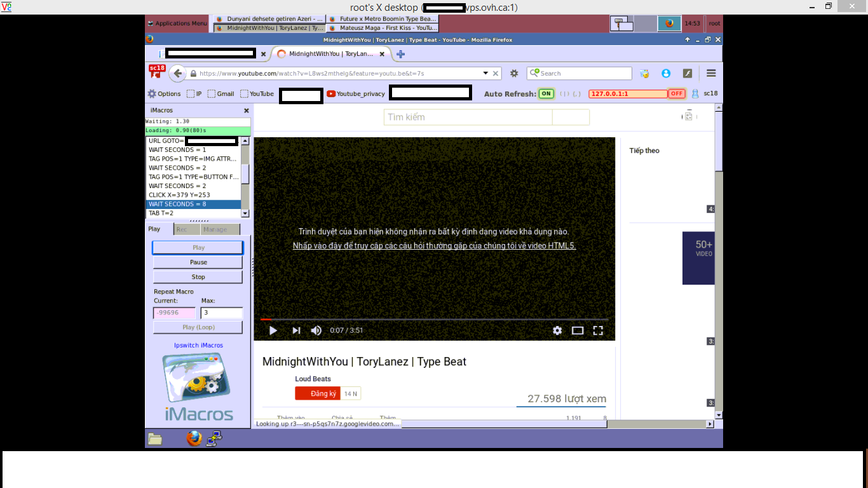The image size is (868, 488).
Task: Open the URL bar history dropdown
Action: click(x=485, y=73)
